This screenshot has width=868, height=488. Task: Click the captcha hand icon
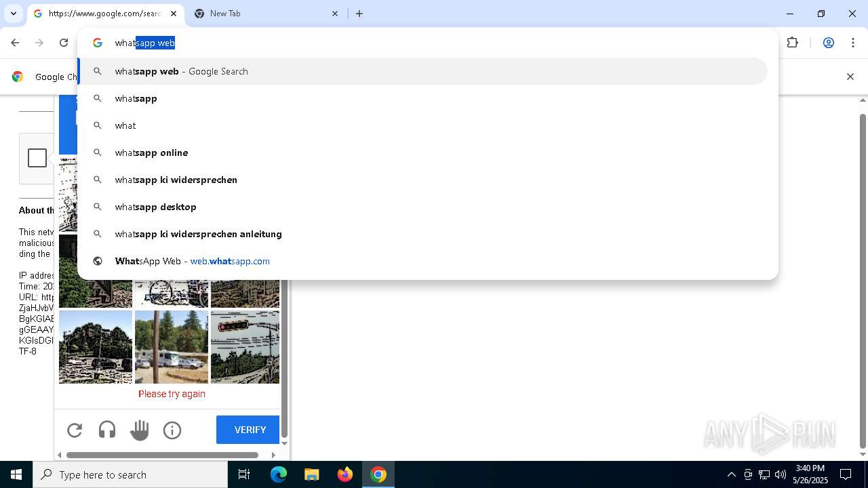tap(140, 430)
